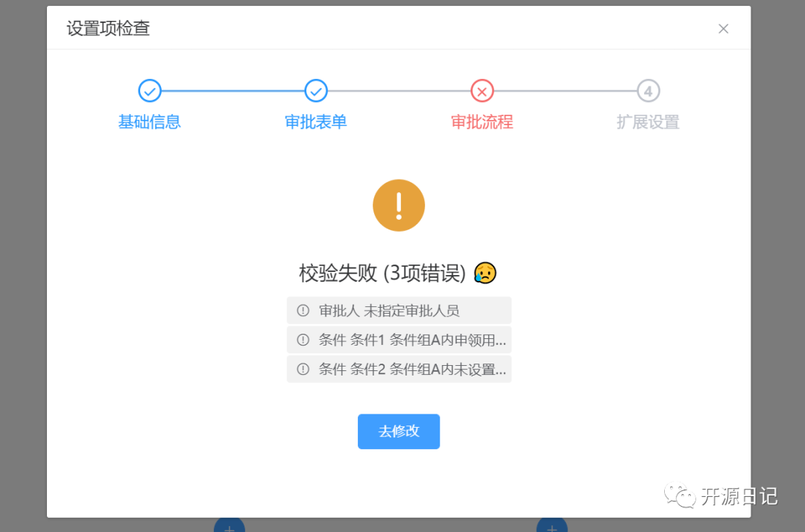Select the 审批表单 step check icon

(316, 91)
